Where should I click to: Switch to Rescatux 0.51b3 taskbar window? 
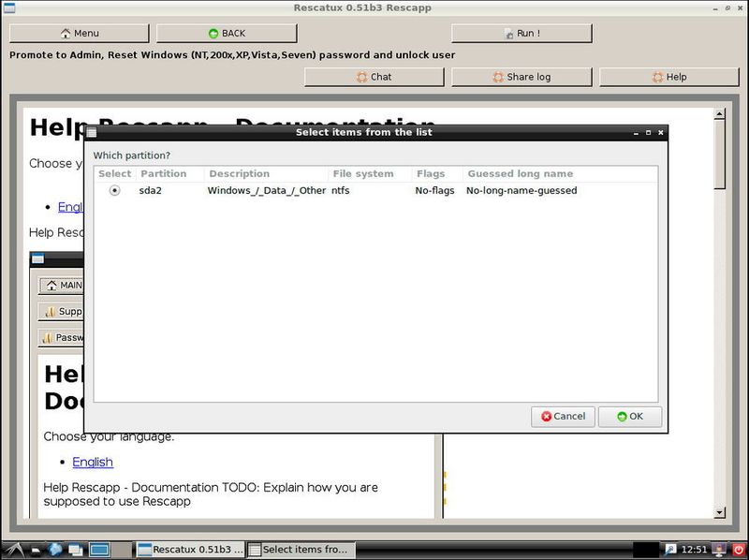pyautogui.click(x=191, y=550)
